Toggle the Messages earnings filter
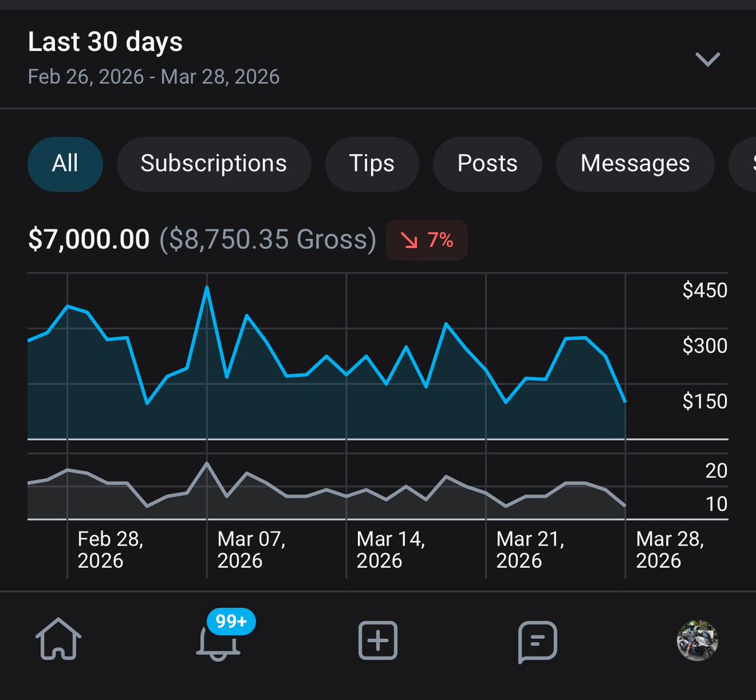The image size is (756, 700). coord(634,164)
